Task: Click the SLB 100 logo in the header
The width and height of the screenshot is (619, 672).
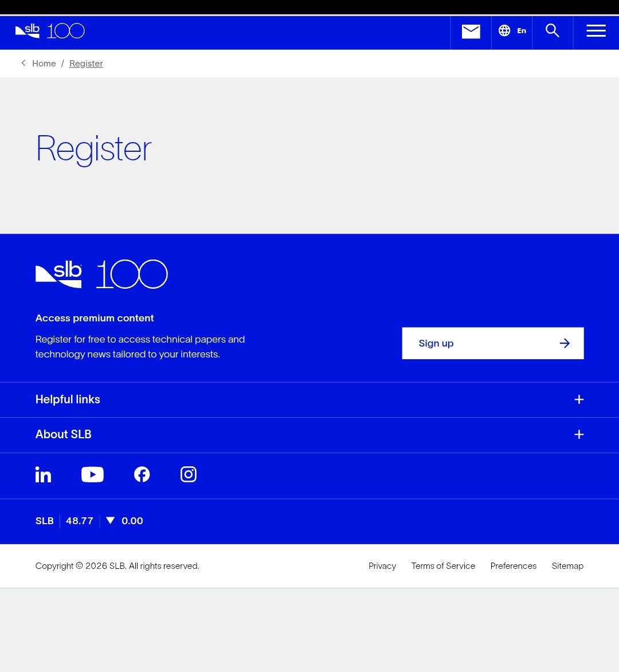Action: (50, 31)
